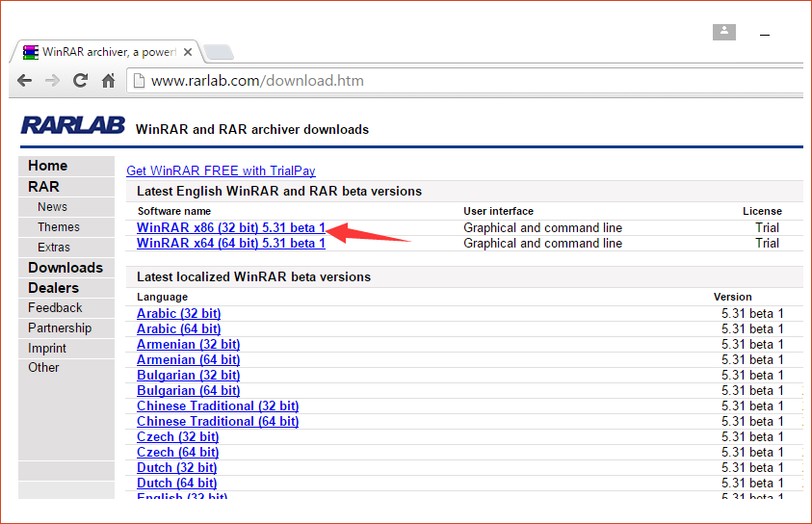Image resolution: width=812 pixels, height=524 pixels.
Task: Download WinRAR x86 (32 bit) 5.31 beta 1
Action: pos(230,228)
